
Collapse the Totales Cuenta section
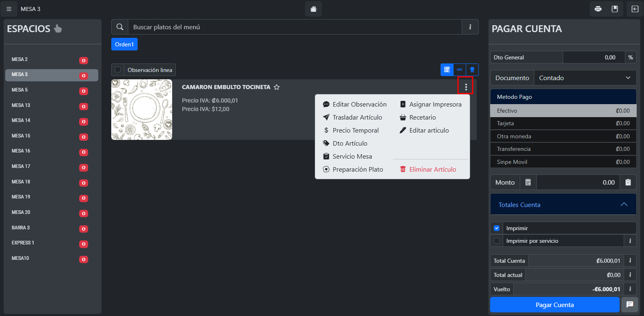coord(624,205)
